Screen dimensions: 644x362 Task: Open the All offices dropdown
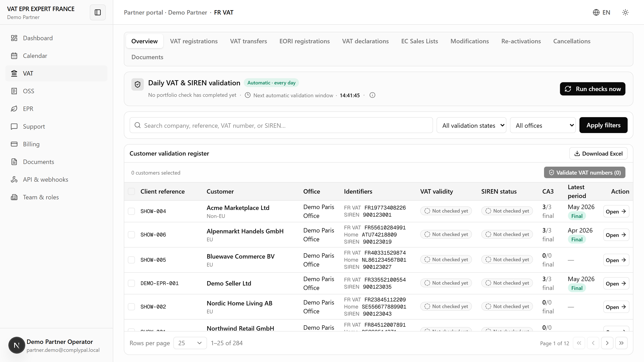(543, 125)
